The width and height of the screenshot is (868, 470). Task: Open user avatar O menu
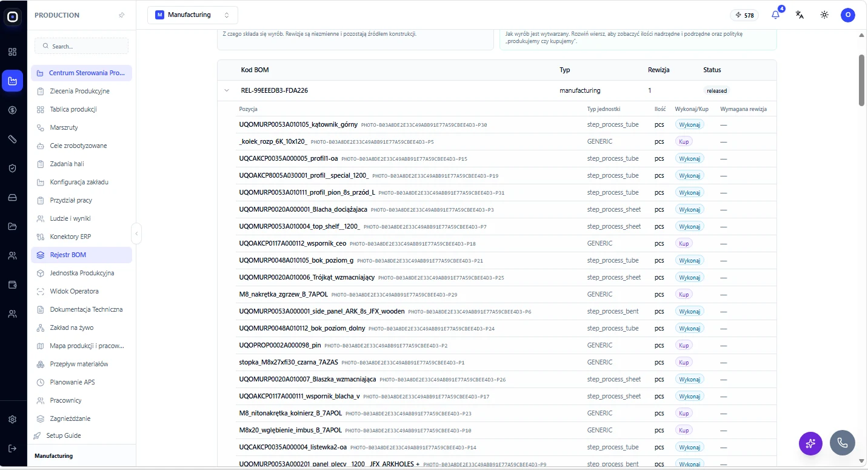(848, 15)
